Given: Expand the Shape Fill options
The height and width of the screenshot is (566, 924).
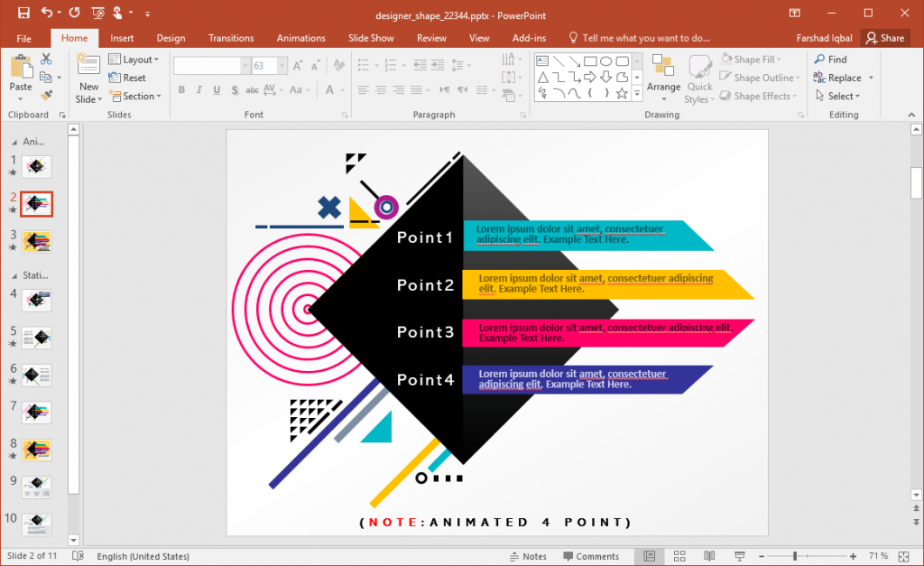Looking at the screenshot, I should coord(754,59).
